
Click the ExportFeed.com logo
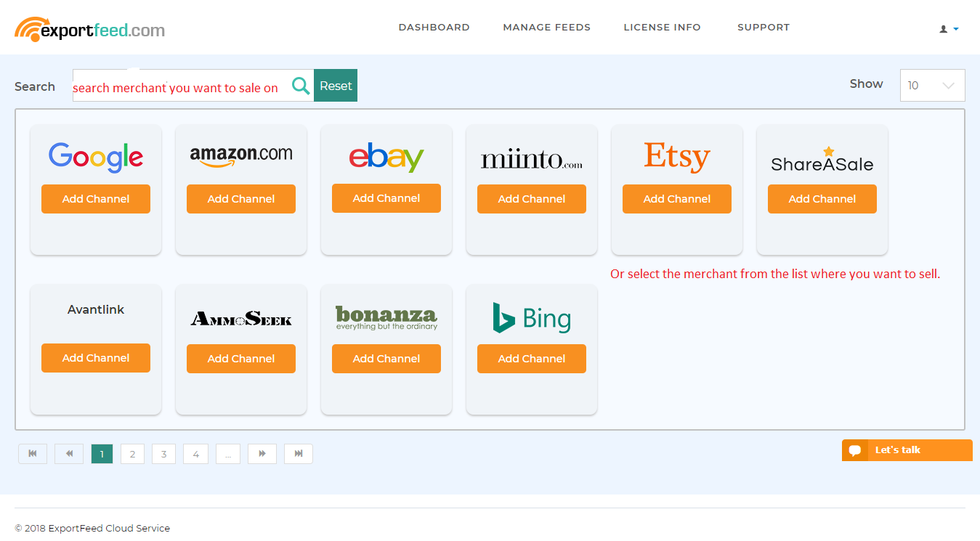coord(90,29)
